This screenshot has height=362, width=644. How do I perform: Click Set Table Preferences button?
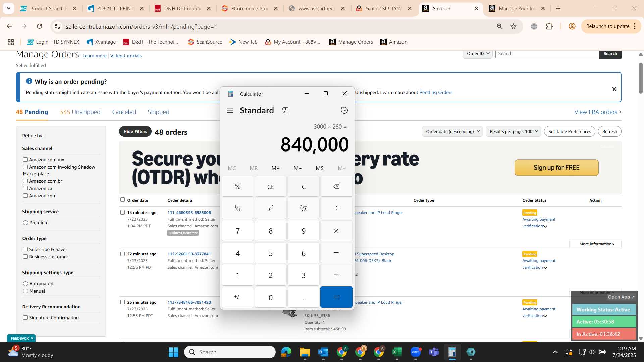pos(570,131)
